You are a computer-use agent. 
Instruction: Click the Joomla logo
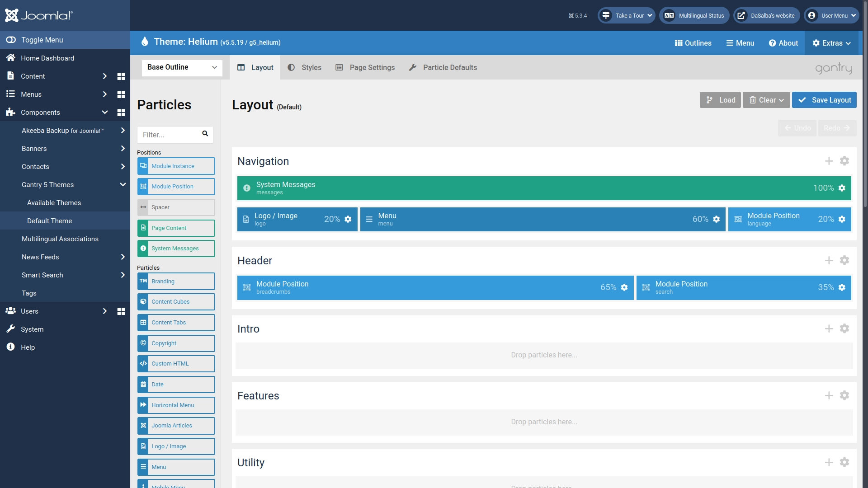pyautogui.click(x=38, y=15)
